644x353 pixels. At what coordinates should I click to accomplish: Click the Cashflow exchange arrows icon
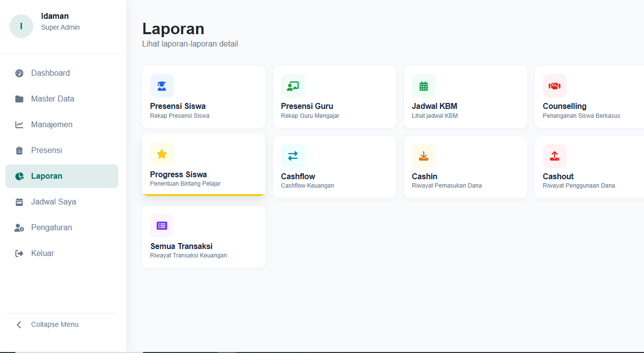(x=293, y=156)
